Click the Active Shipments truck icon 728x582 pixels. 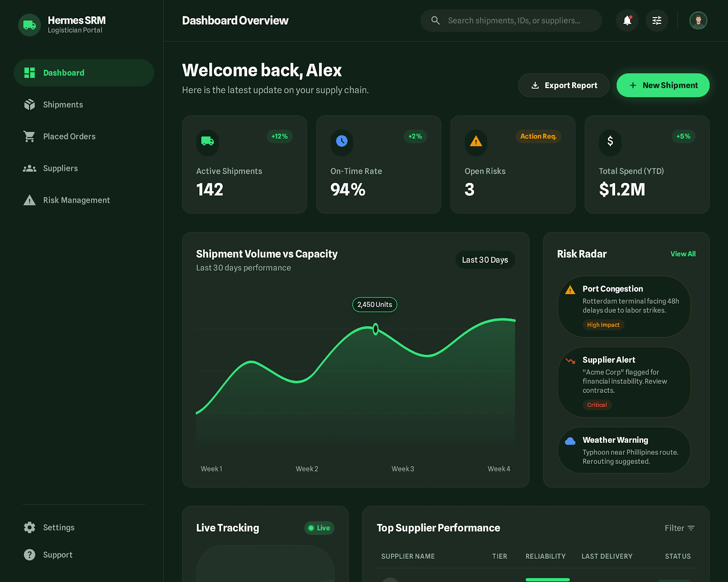[x=207, y=141]
